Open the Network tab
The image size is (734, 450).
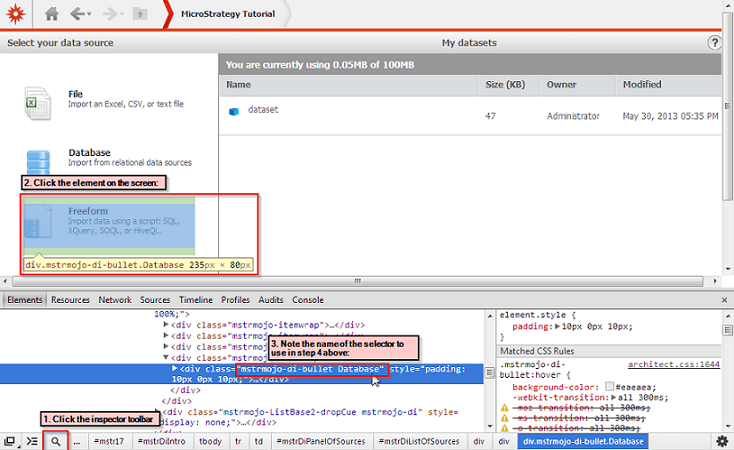[115, 300]
